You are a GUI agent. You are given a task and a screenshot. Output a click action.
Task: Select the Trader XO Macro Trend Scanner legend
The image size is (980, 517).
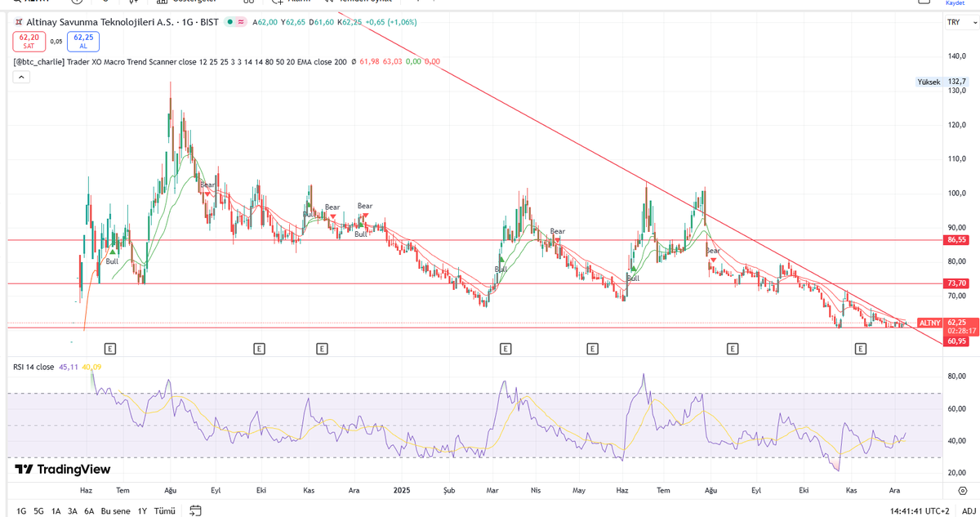point(179,61)
